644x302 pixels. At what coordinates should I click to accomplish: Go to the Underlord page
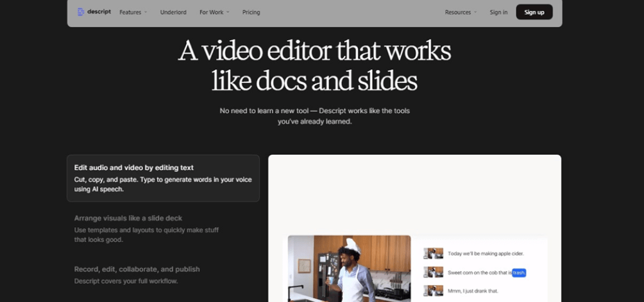173,12
